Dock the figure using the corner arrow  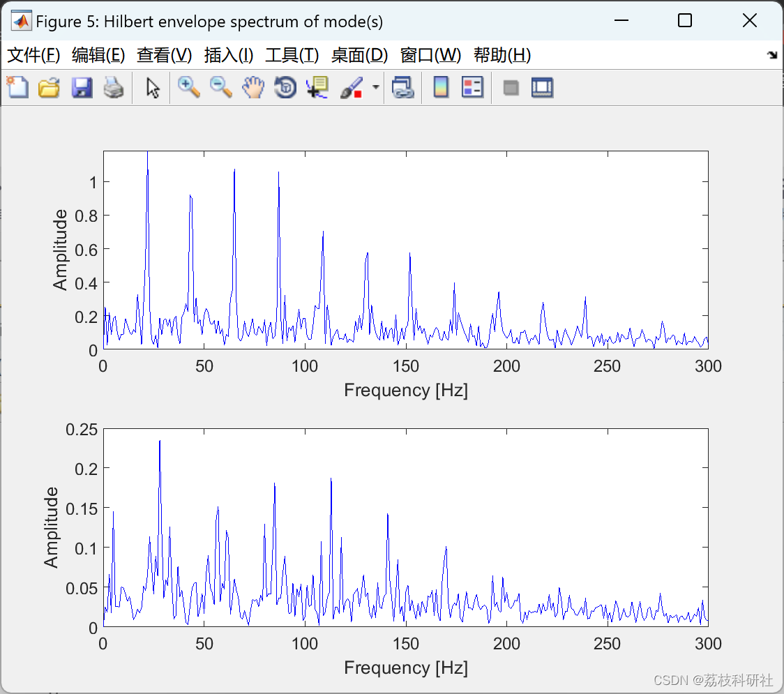click(x=773, y=54)
